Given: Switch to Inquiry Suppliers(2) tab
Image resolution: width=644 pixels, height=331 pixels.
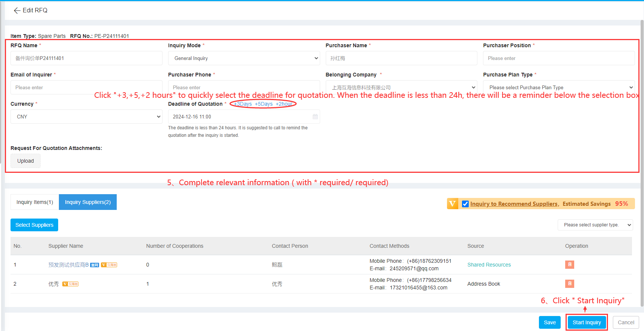Looking at the screenshot, I should click(88, 202).
